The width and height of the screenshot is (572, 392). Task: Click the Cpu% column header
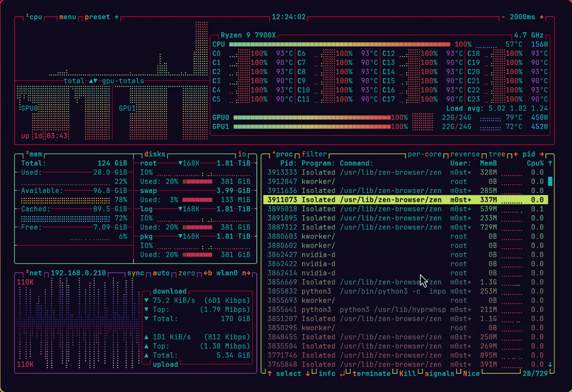tap(535, 163)
